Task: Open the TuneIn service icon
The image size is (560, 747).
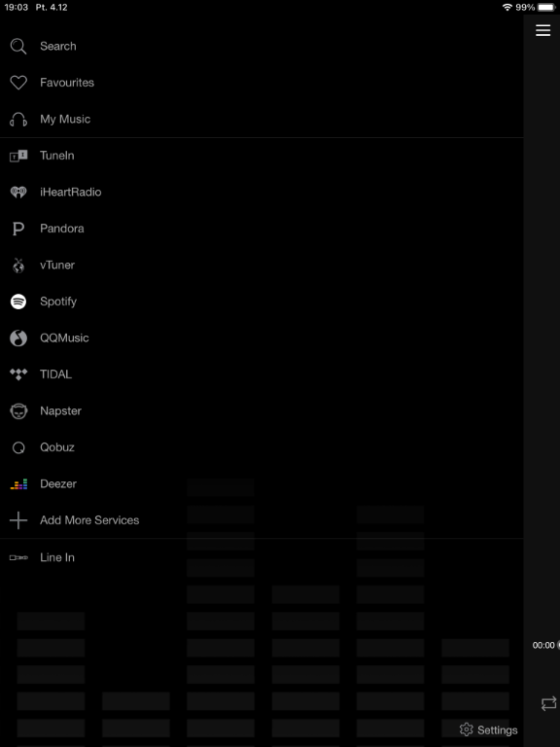Action: click(x=18, y=156)
